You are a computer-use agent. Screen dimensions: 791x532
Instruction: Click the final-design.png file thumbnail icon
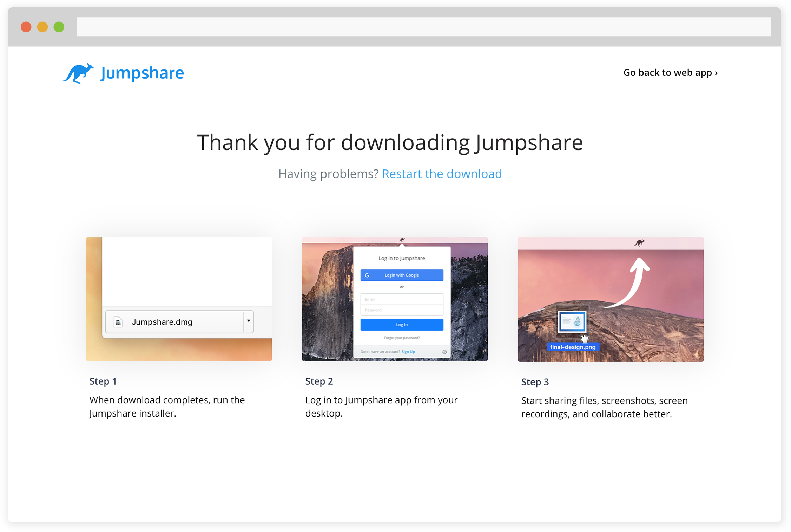coord(572,321)
